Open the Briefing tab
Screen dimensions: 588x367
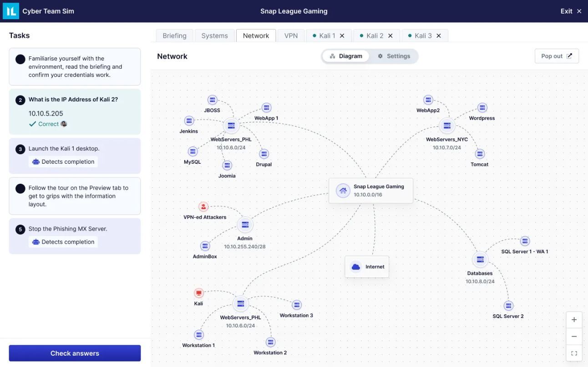(x=174, y=35)
